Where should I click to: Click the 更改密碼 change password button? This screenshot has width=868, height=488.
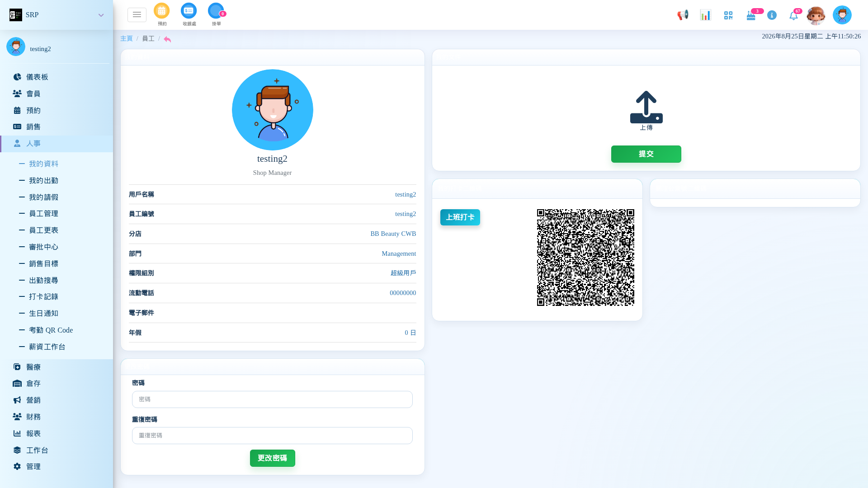pyautogui.click(x=273, y=458)
